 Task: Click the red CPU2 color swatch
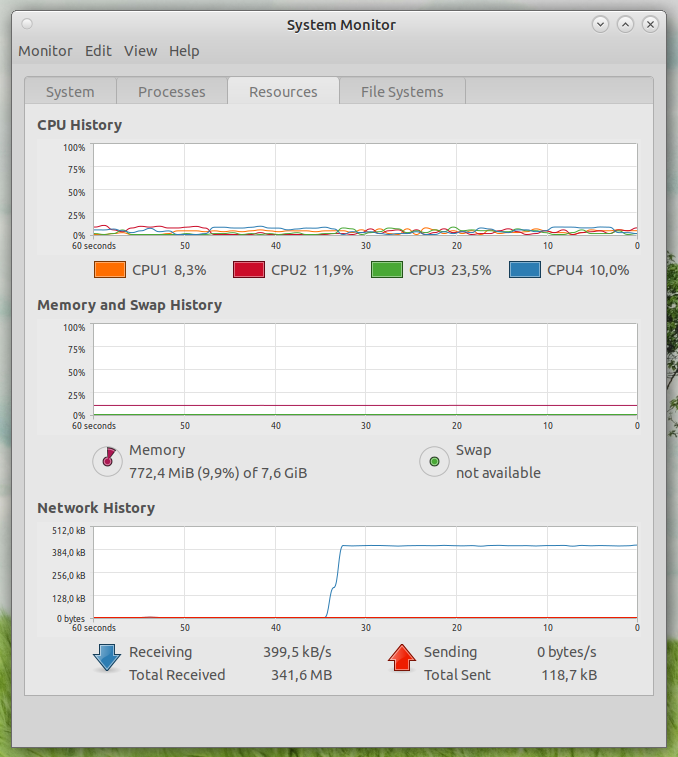coord(249,270)
